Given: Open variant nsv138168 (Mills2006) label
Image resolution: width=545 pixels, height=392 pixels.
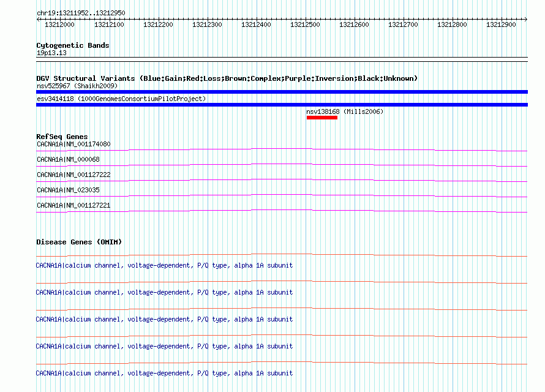Looking at the screenshot, I should pos(345,111).
